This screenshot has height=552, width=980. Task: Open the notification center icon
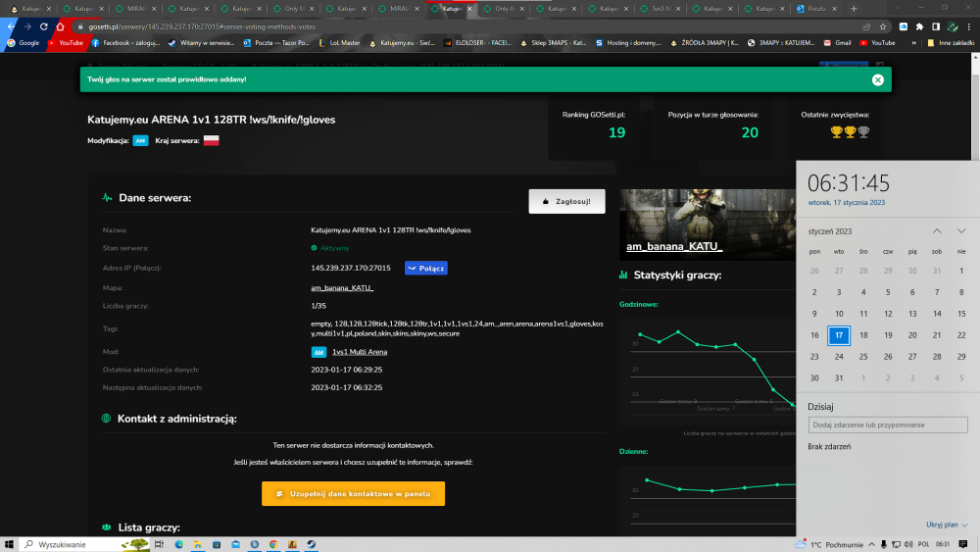[963, 544]
